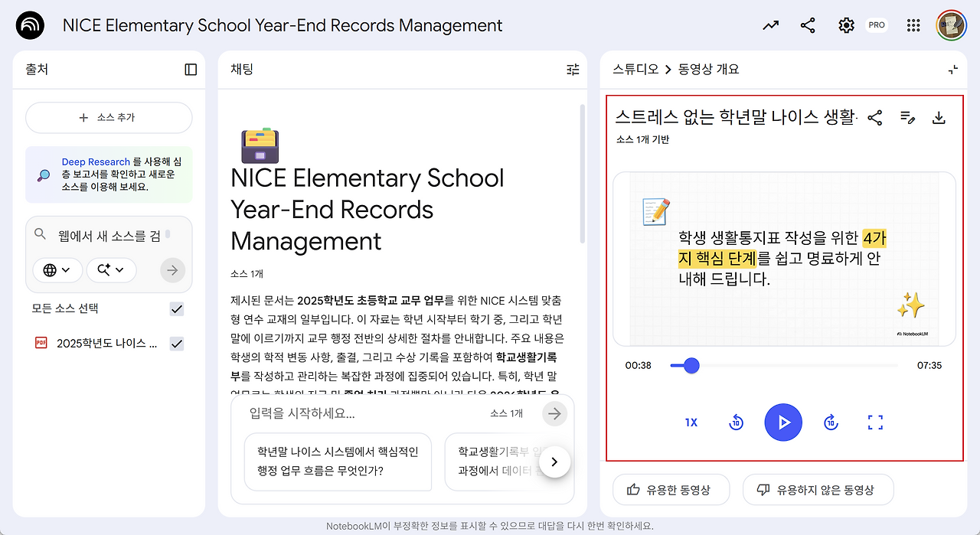Collapse the 출처 sources panel icon

(x=191, y=70)
